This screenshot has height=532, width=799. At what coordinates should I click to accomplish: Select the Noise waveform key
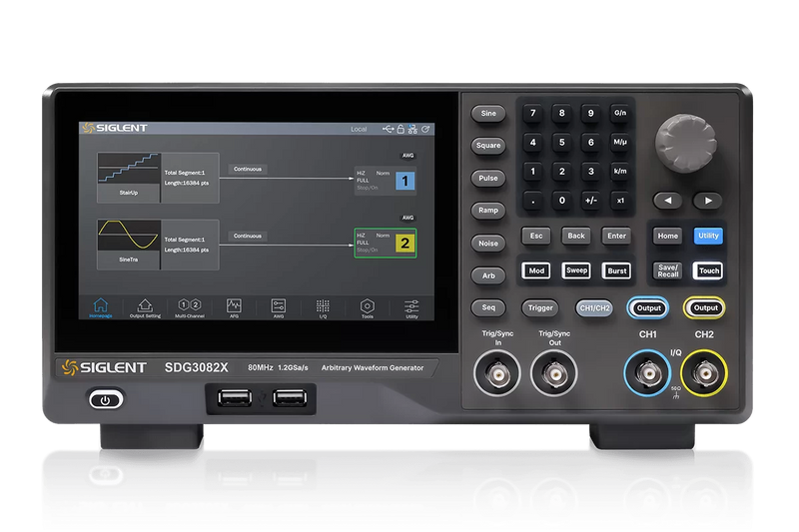coord(488,244)
